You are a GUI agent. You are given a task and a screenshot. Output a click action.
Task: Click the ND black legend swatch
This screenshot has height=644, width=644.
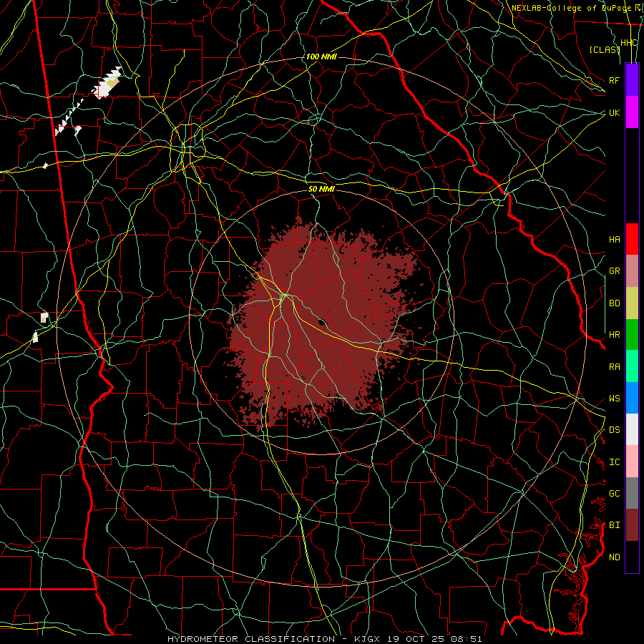[632, 557]
